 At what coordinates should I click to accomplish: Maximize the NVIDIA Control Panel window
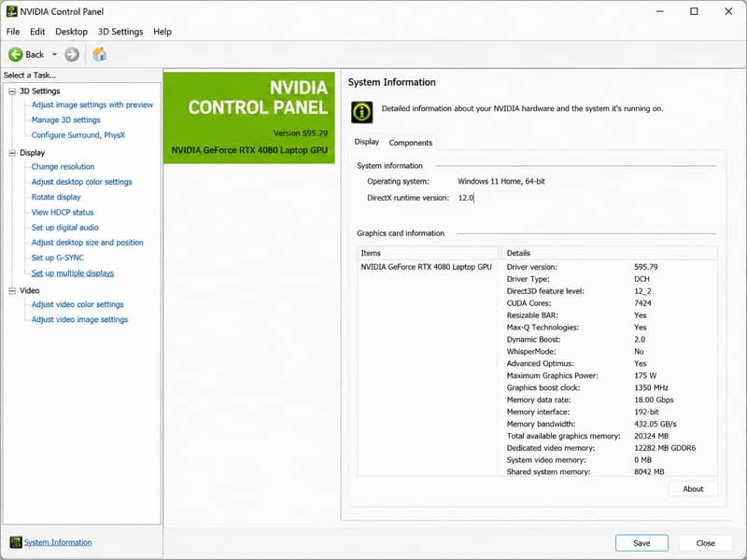(x=694, y=11)
